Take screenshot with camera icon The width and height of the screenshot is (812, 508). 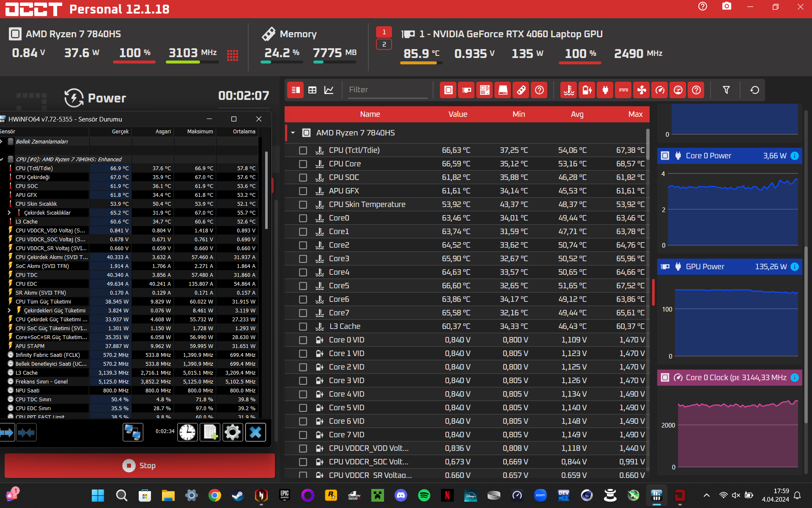click(x=726, y=6)
